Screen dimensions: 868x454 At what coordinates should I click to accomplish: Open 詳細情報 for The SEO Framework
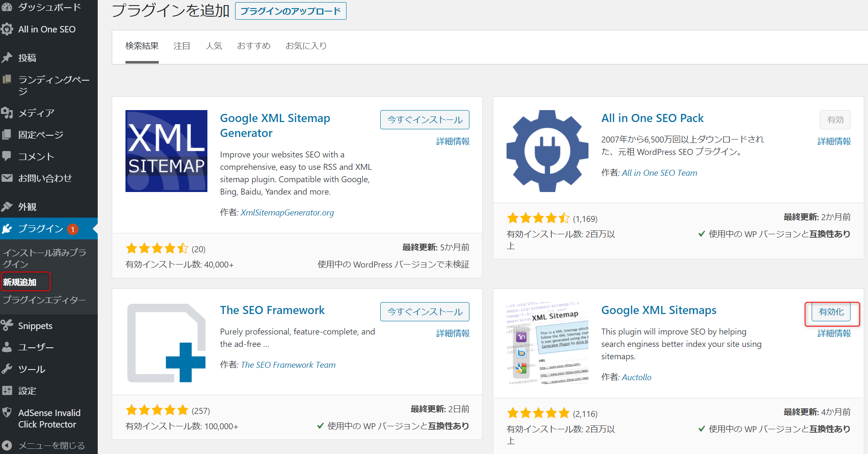point(453,333)
